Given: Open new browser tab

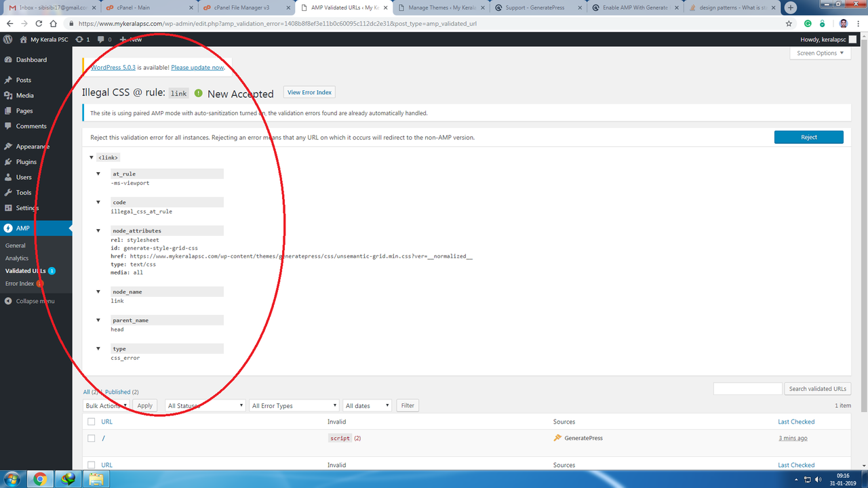Looking at the screenshot, I should point(791,7).
